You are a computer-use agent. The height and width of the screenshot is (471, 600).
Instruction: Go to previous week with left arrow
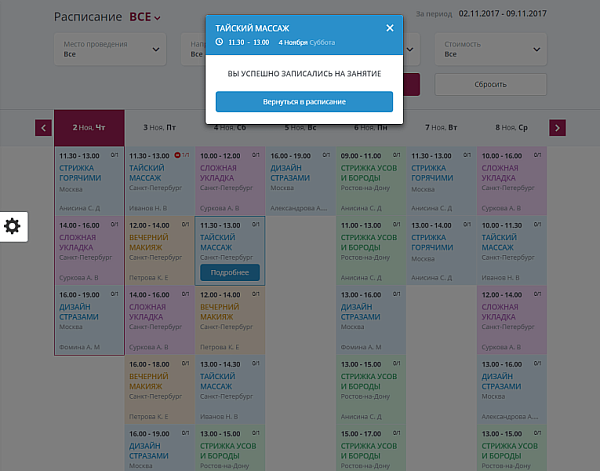tap(43, 128)
